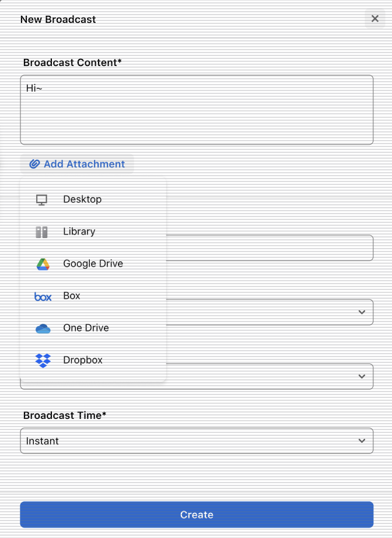This screenshot has width=392, height=538.
Task: Open the Broadcast Time Instant dropdown
Action: (x=197, y=441)
